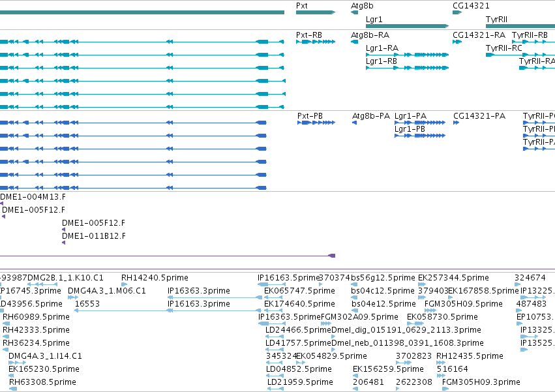Select the EK156259.5prime EST label
Screen dimensions: 555x392
[388, 369]
